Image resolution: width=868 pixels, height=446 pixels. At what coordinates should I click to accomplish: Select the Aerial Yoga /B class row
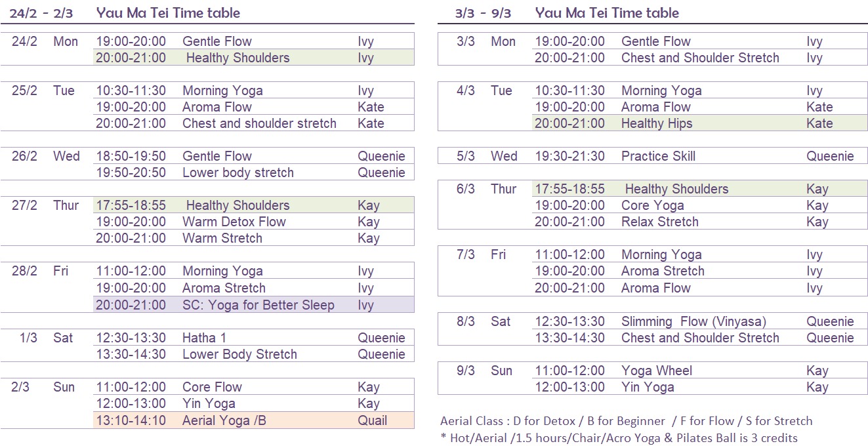tap(254, 420)
